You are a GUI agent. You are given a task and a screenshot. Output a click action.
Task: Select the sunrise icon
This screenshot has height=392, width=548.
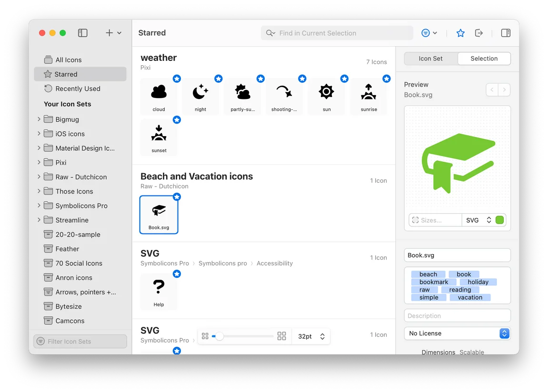pyautogui.click(x=369, y=96)
